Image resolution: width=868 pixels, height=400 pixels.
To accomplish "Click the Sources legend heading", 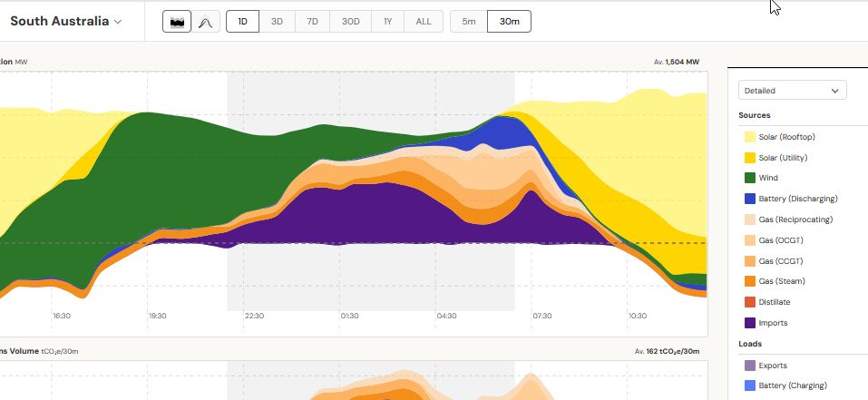I will 754,115.
